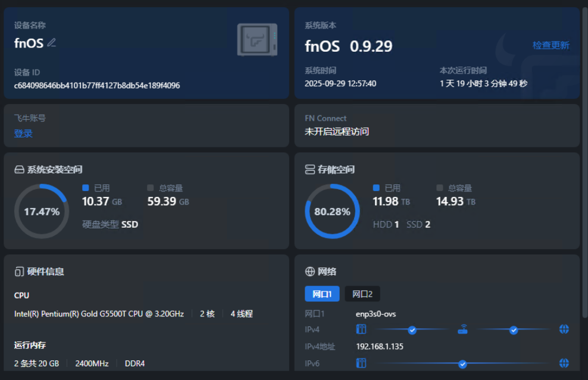
Task: Click the 2 条共 20 GB memory text
Action: tap(37, 363)
